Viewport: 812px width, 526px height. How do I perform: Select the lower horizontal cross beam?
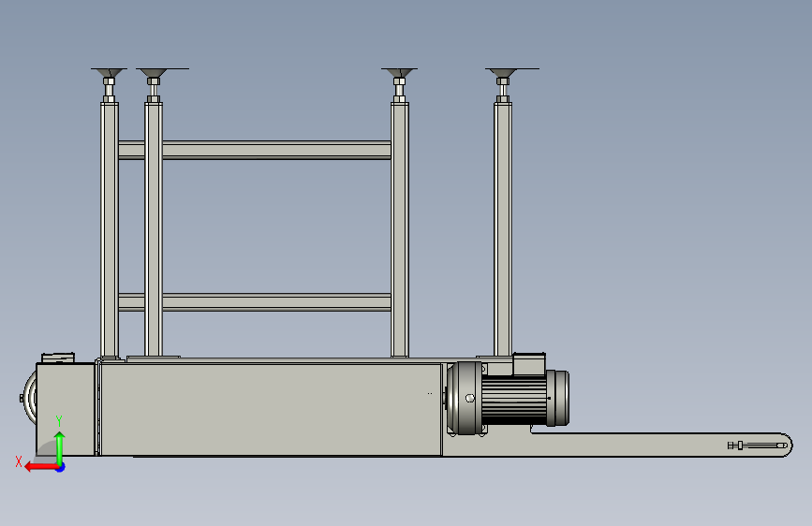pyautogui.click(x=254, y=302)
